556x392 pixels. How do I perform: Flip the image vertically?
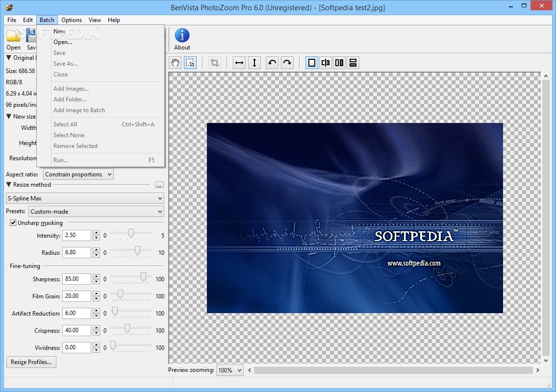click(x=254, y=63)
